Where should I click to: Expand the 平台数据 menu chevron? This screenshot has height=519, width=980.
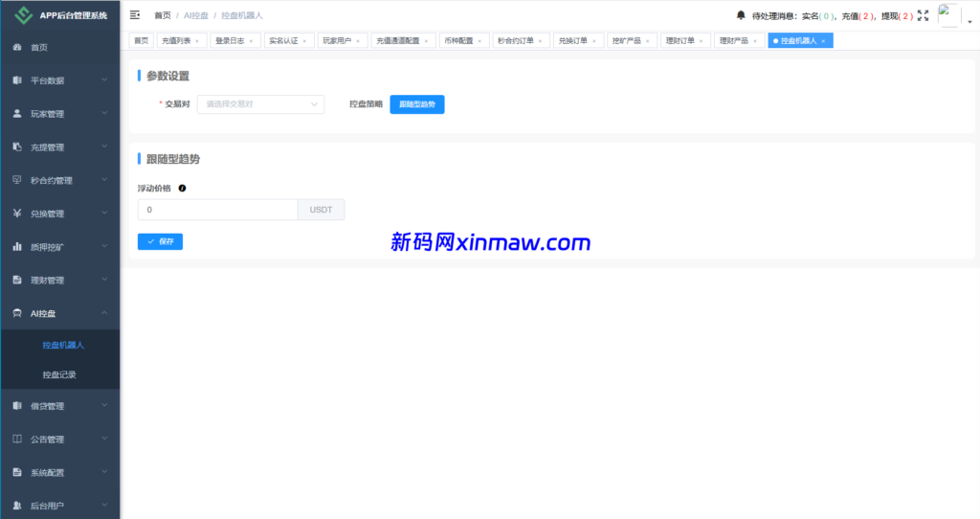point(104,80)
